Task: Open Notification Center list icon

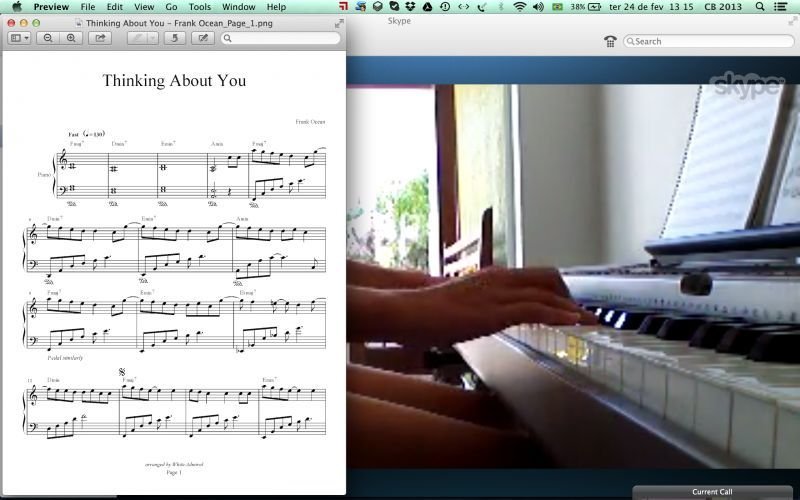Action: coord(780,7)
